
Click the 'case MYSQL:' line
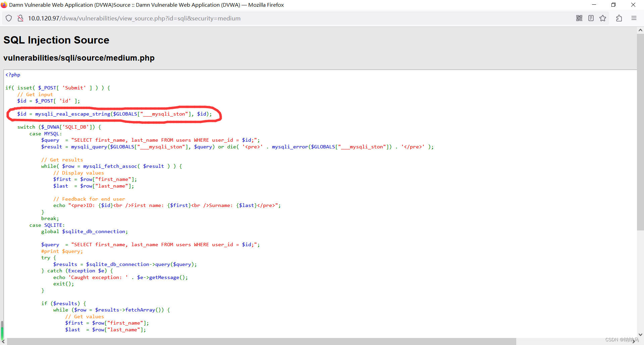(x=46, y=134)
